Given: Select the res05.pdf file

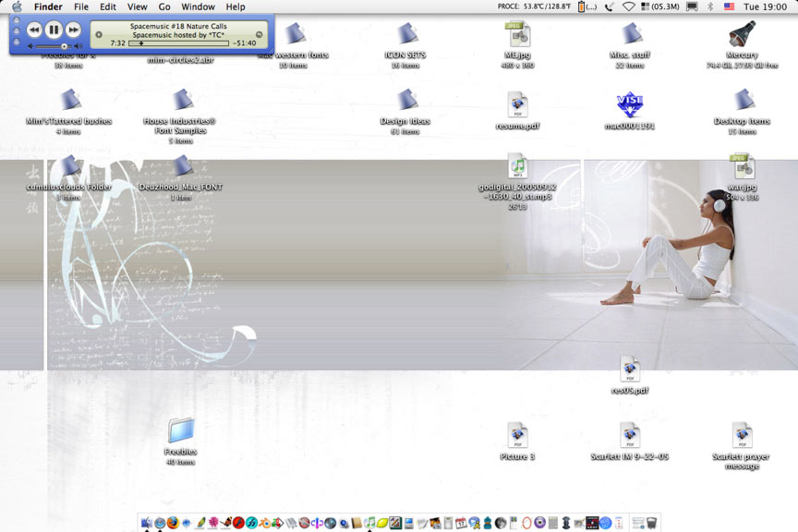Looking at the screenshot, I should click(630, 369).
